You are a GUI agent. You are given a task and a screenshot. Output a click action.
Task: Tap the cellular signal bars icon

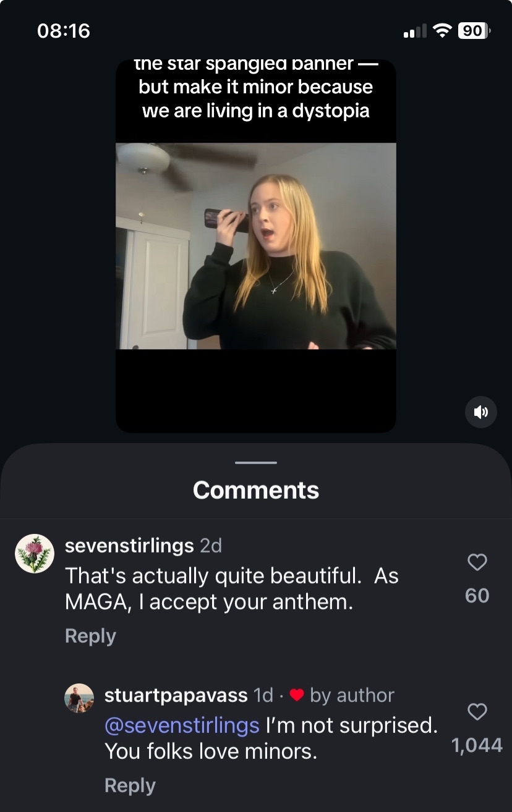tap(415, 31)
